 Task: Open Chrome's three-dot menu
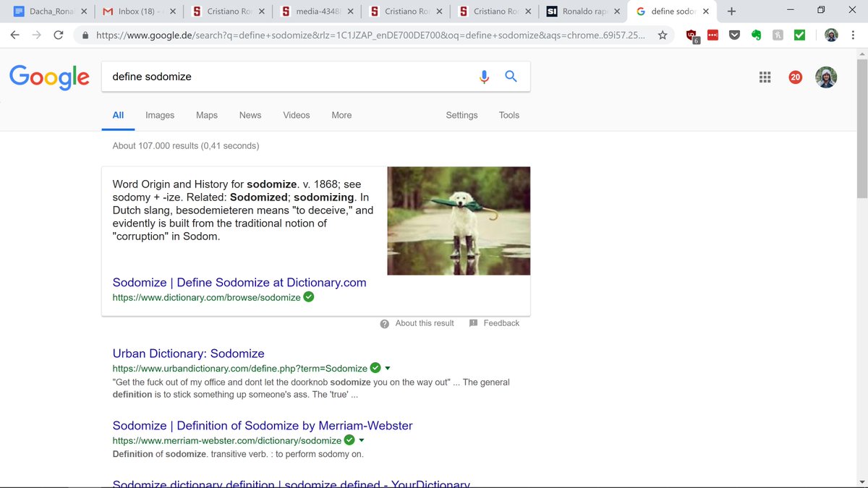pos(853,35)
